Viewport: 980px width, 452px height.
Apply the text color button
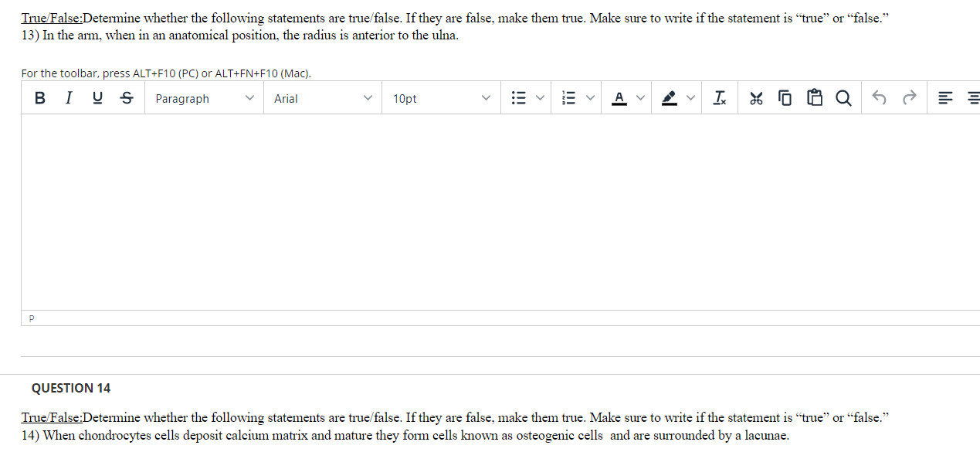(x=619, y=98)
